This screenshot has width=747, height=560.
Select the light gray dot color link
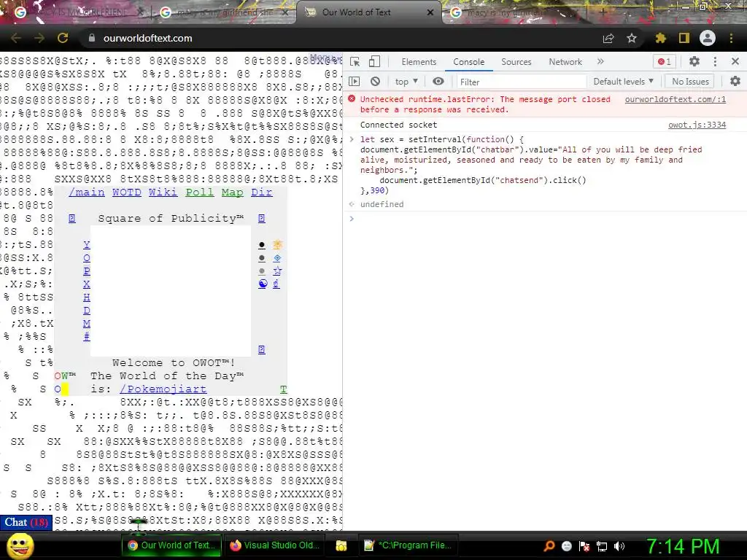[262, 271]
